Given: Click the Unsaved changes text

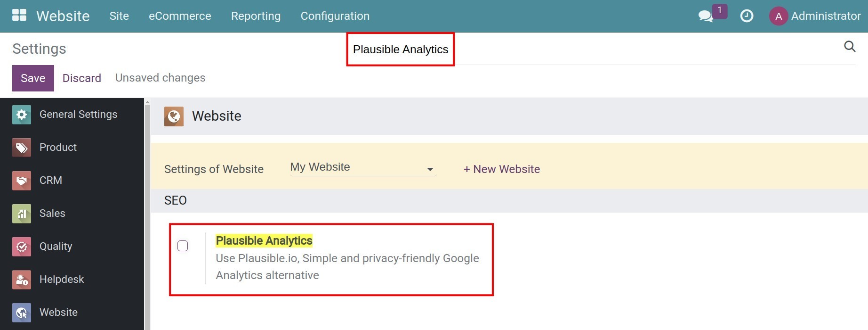Looking at the screenshot, I should [161, 78].
